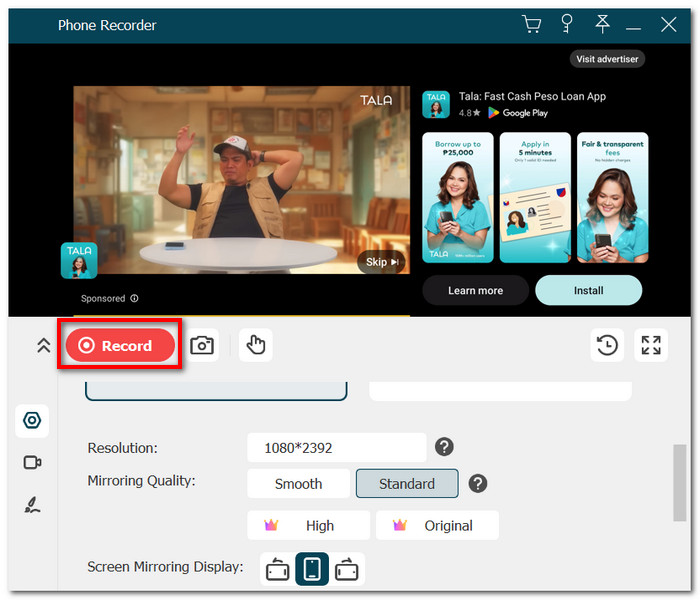Switch to the video recording settings tab
This screenshot has height=600, width=700.
pyautogui.click(x=32, y=462)
